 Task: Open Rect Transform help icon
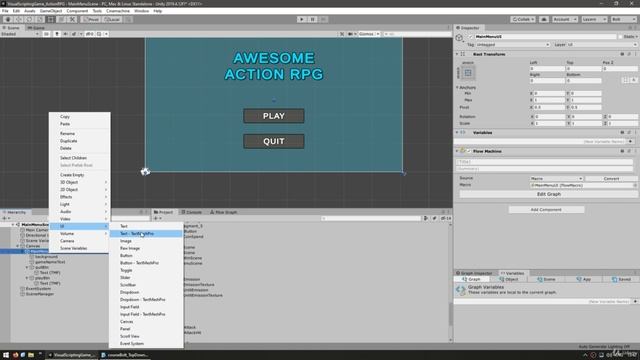622,54
